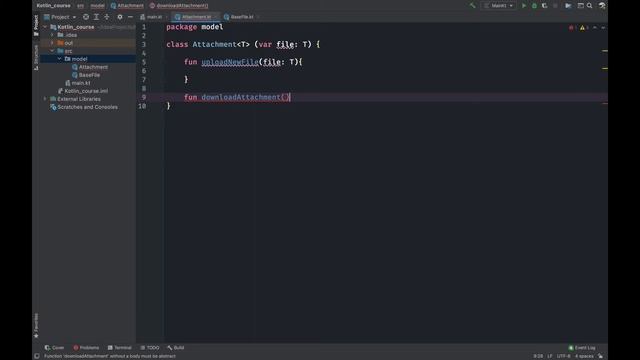This screenshot has height=360, width=640.
Task: Select main.kt in the project tree
Action: click(x=80, y=83)
